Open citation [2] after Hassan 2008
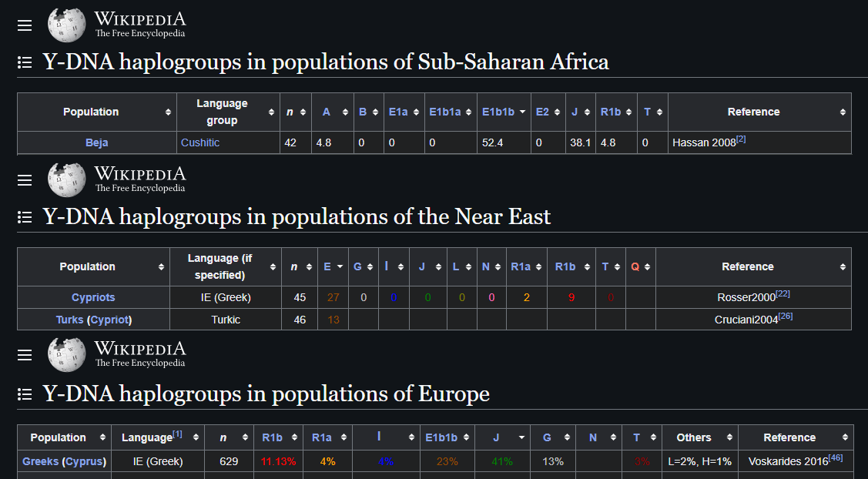868x479 pixels. pos(741,139)
